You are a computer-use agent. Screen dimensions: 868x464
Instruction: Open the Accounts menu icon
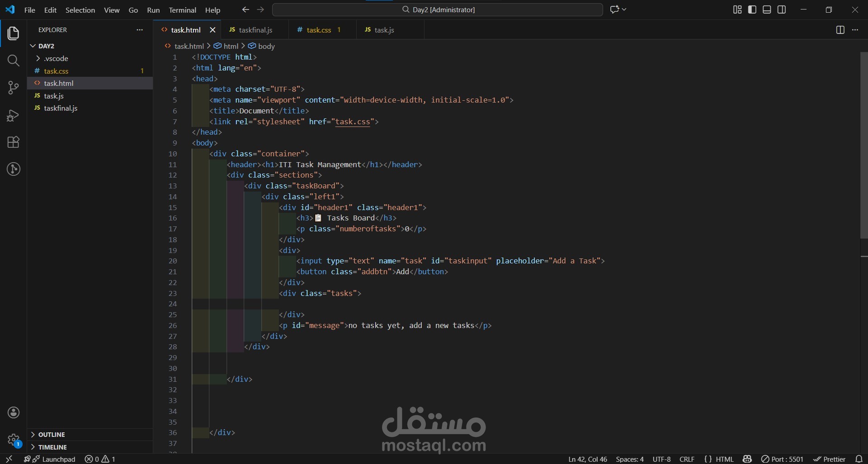click(x=14, y=412)
